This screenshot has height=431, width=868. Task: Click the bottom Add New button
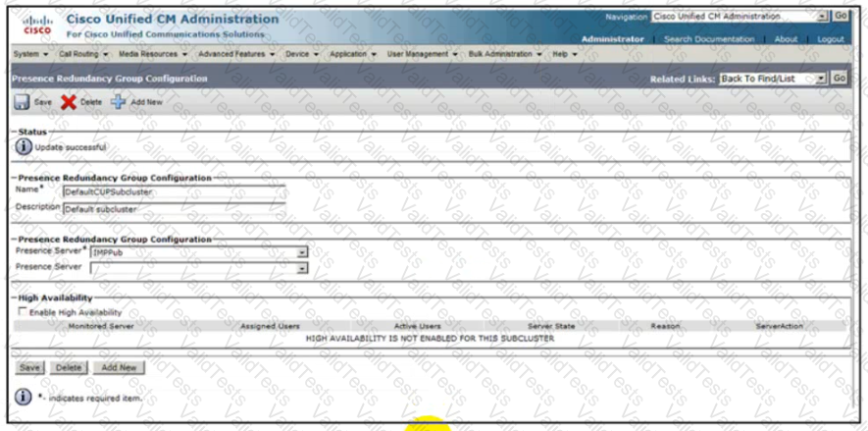(x=119, y=368)
